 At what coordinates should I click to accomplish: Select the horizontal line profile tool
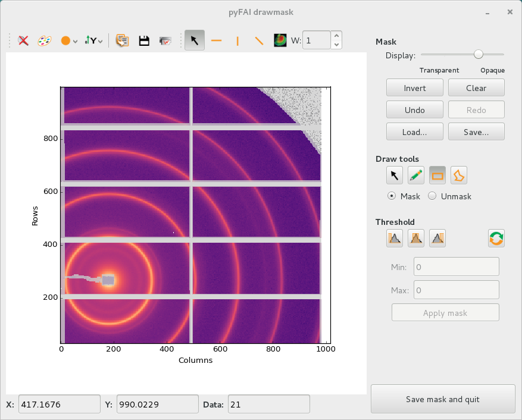coord(217,40)
